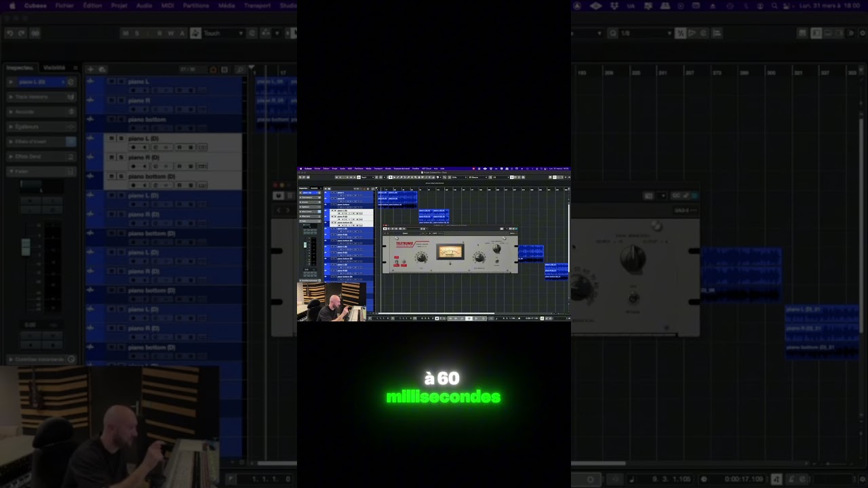Open Spotlight search in the menu bar

click(x=774, y=5)
